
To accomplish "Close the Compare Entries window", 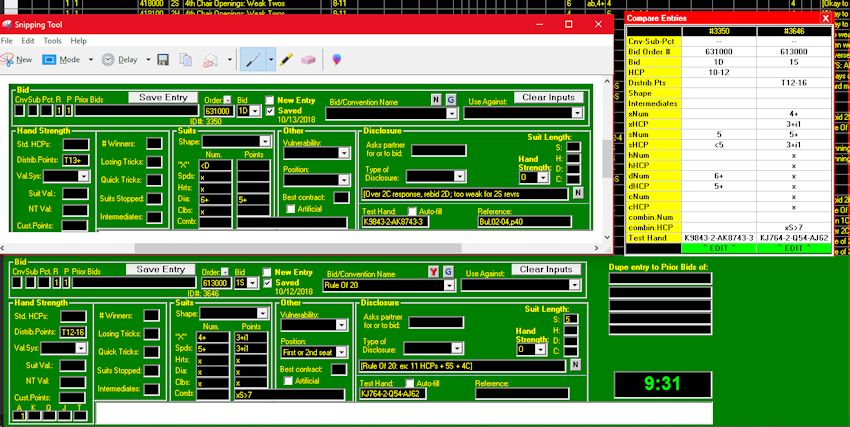I will [x=826, y=18].
